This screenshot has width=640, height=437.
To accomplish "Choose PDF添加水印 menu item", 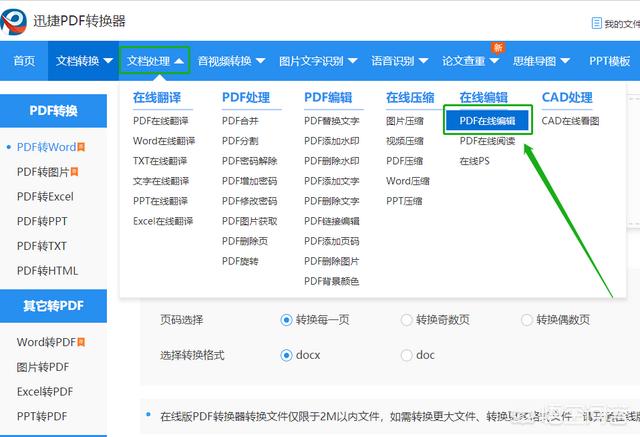I will pyautogui.click(x=331, y=141).
